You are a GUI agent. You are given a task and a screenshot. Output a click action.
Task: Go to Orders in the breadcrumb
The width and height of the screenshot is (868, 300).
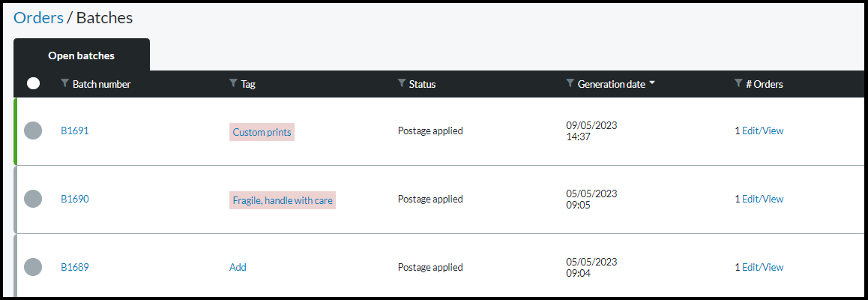pos(38,17)
